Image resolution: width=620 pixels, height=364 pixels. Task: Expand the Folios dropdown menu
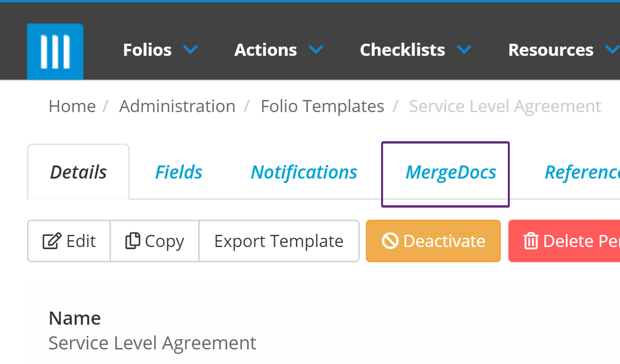click(160, 50)
